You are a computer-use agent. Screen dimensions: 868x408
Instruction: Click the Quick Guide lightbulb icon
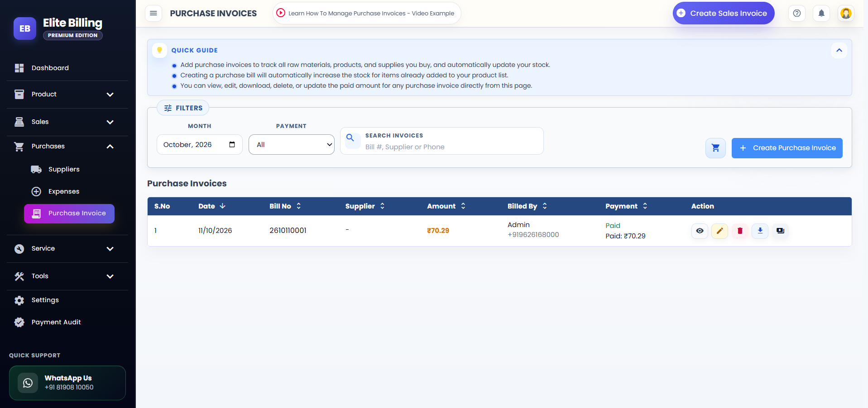pos(159,50)
